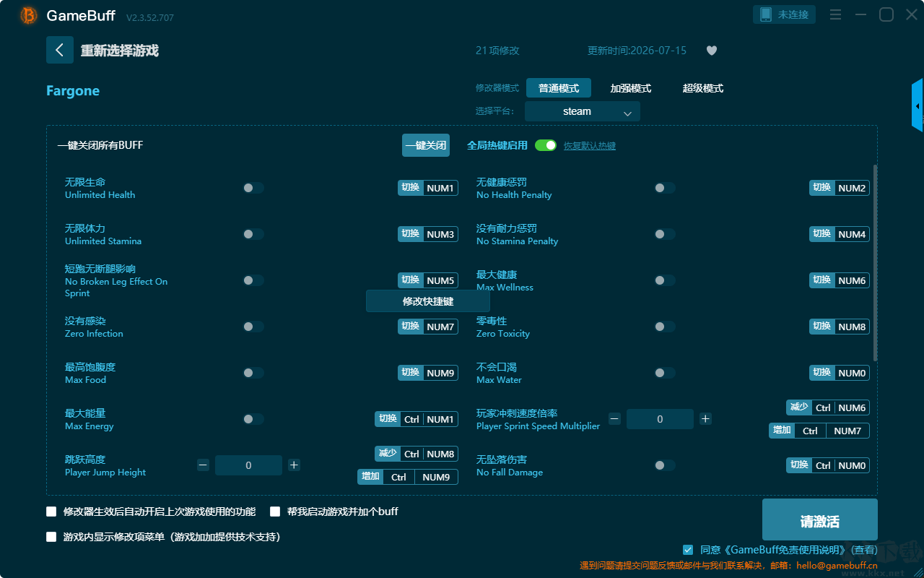
Task: Click the back arrow to reselect game
Action: point(60,50)
